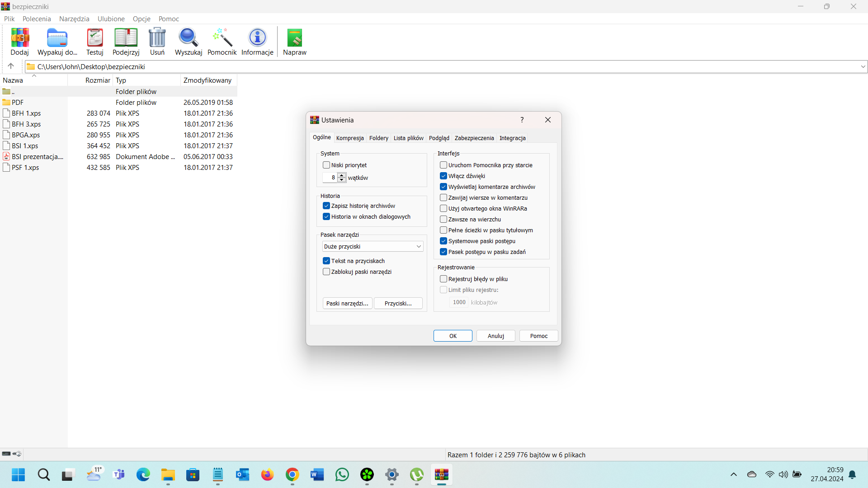Open Google Chrome from the taskbar

click(292, 474)
